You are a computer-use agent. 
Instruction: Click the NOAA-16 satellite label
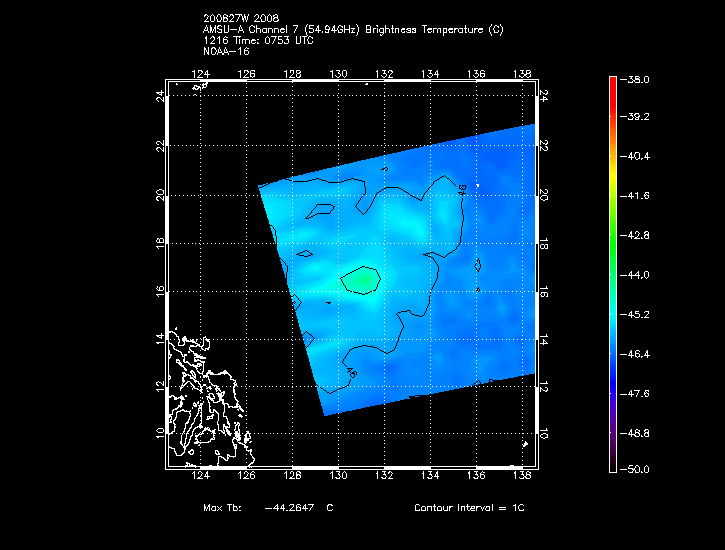pyautogui.click(x=225, y=51)
